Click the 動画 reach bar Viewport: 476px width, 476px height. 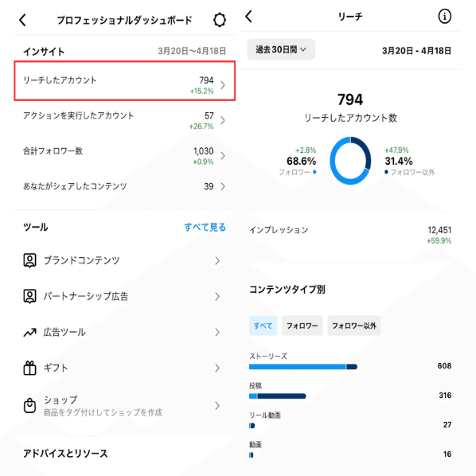[251, 455]
